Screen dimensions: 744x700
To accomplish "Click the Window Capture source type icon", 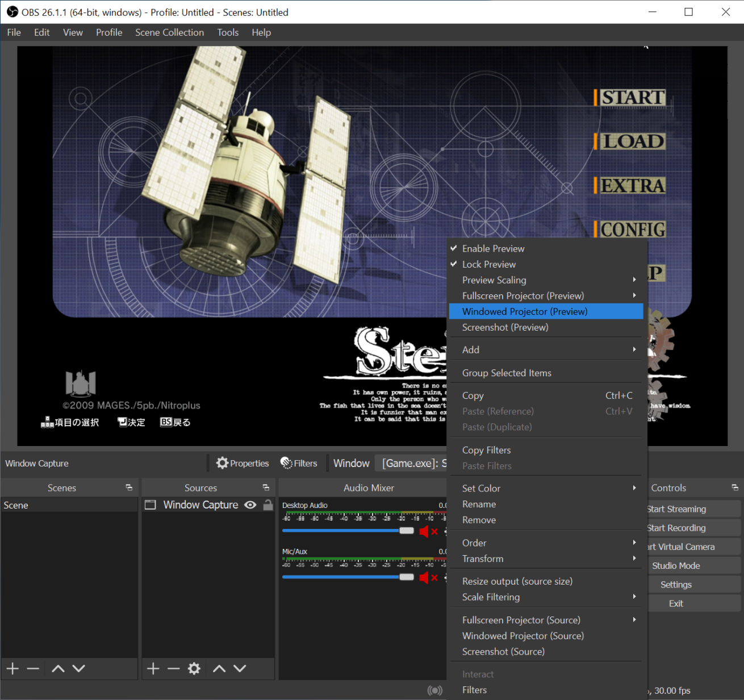I will (151, 505).
